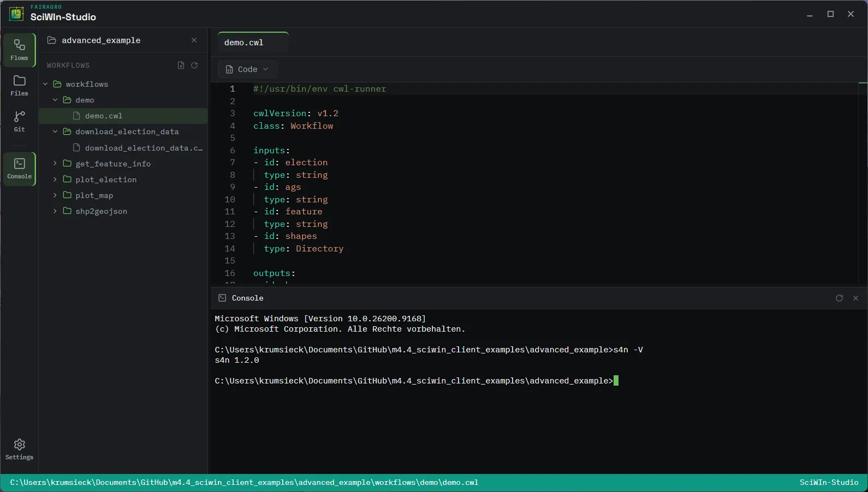Image resolution: width=868 pixels, height=492 pixels.
Task: Click the WORKFLOWS section header
Action: coord(68,65)
